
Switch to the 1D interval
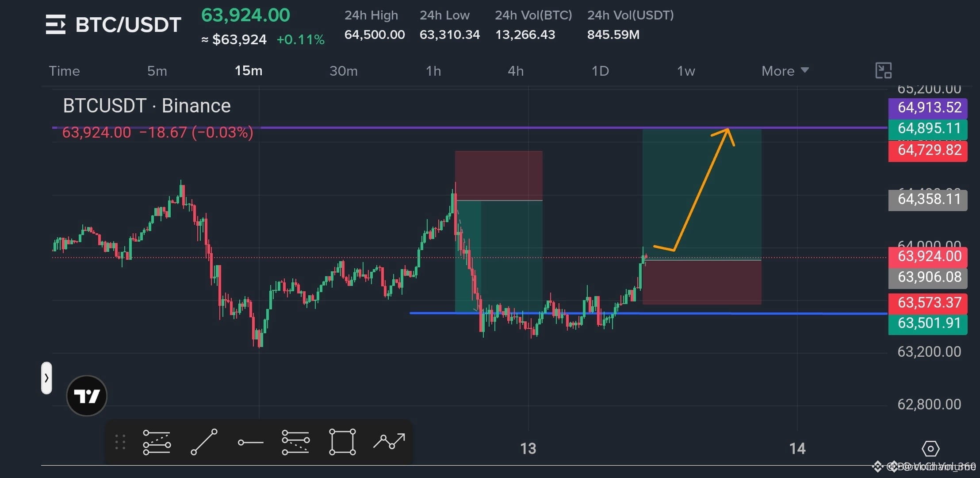pyautogui.click(x=601, y=71)
